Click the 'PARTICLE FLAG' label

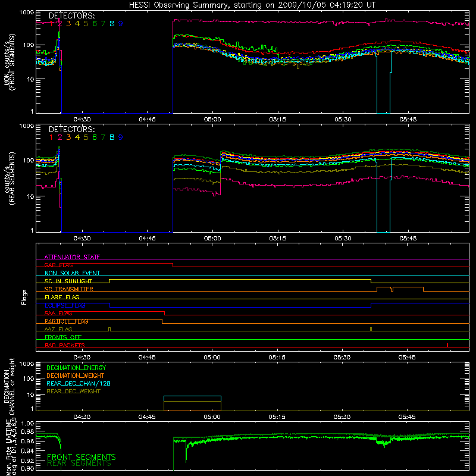(x=67, y=321)
